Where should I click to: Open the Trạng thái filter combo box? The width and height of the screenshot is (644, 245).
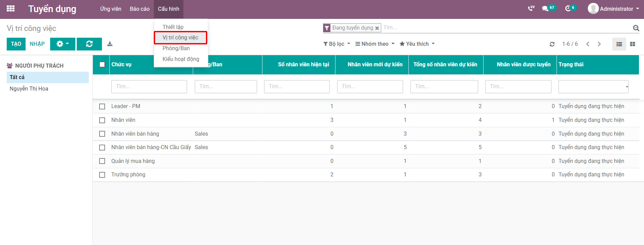coord(593,86)
